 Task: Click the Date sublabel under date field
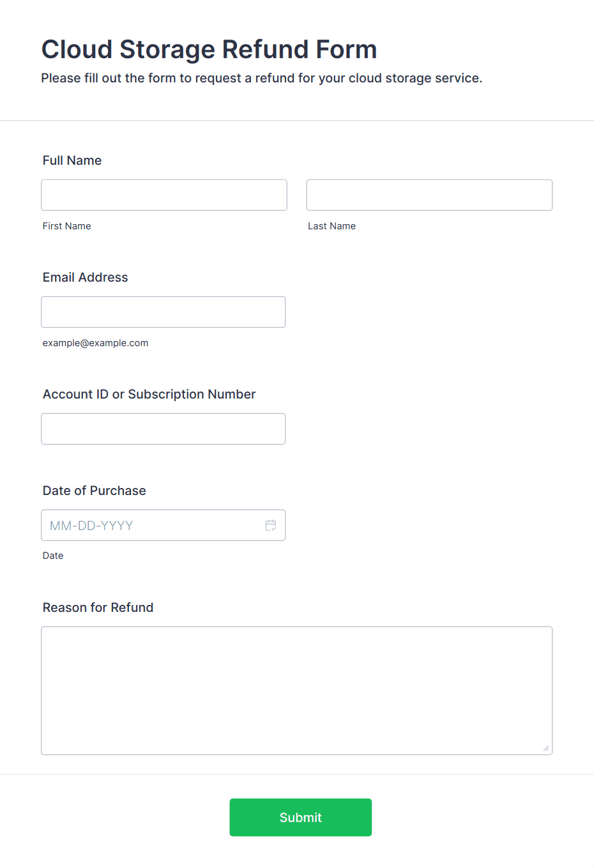53,556
